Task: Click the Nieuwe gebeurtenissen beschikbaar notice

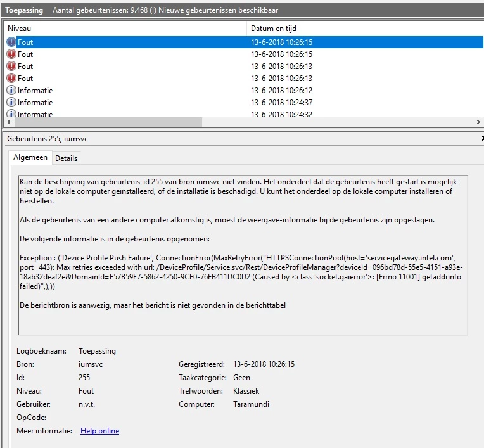Action: [218, 10]
